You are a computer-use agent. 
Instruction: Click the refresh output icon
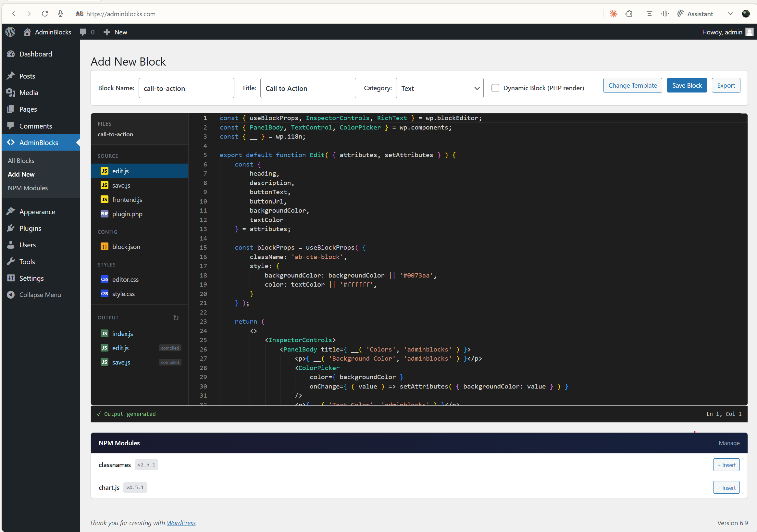point(176,318)
